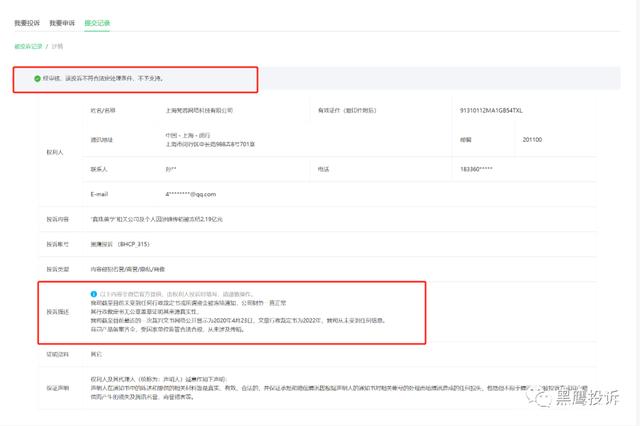This screenshot has width=640, height=426.
Task: Go back via the 被投诉记录 breadcrumb link
Action: click(x=28, y=47)
